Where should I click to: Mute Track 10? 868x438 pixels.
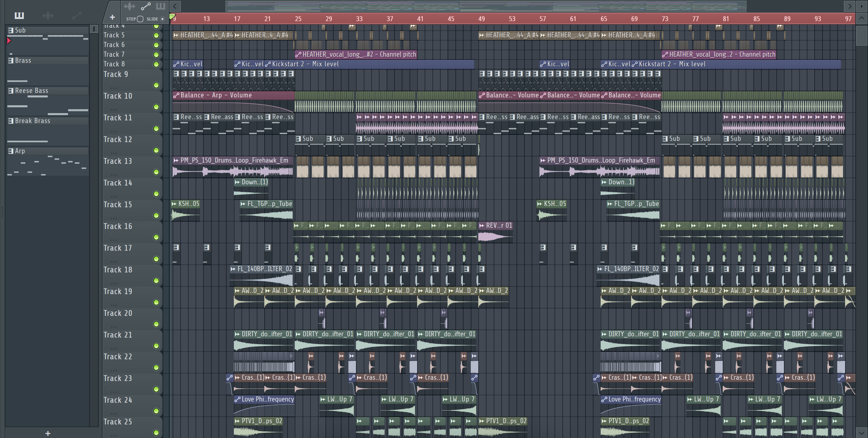pos(156,107)
